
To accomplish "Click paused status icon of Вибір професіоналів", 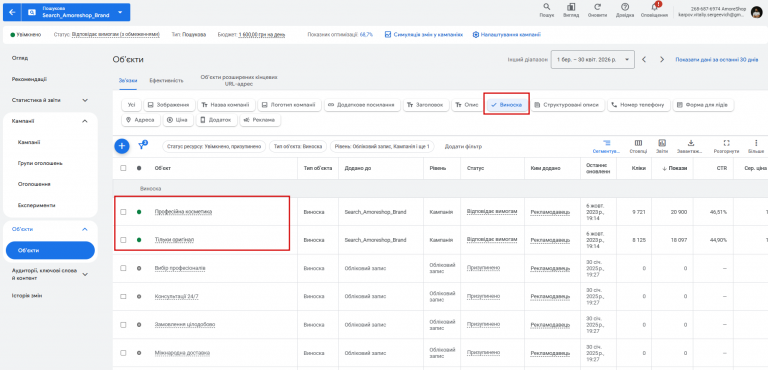I will (x=139, y=268).
